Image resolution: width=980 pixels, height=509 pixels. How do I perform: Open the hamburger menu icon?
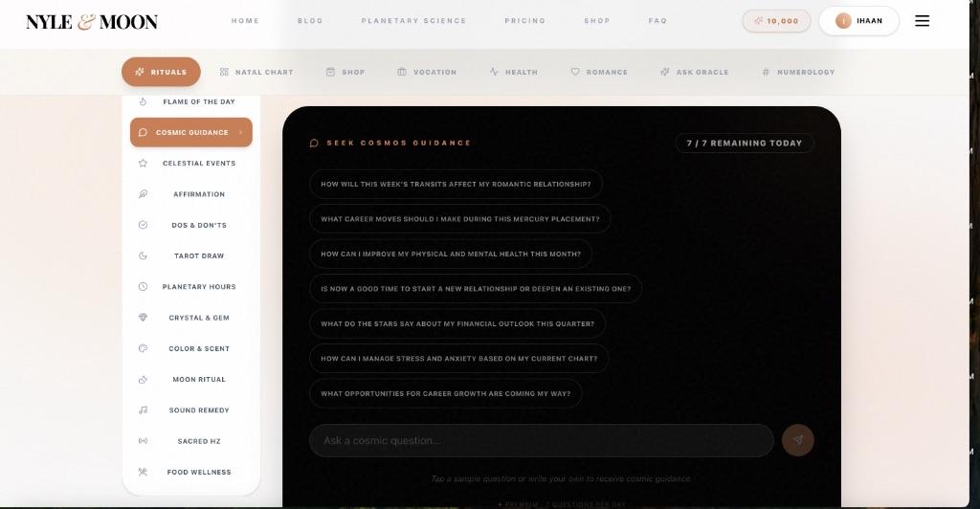(x=922, y=21)
